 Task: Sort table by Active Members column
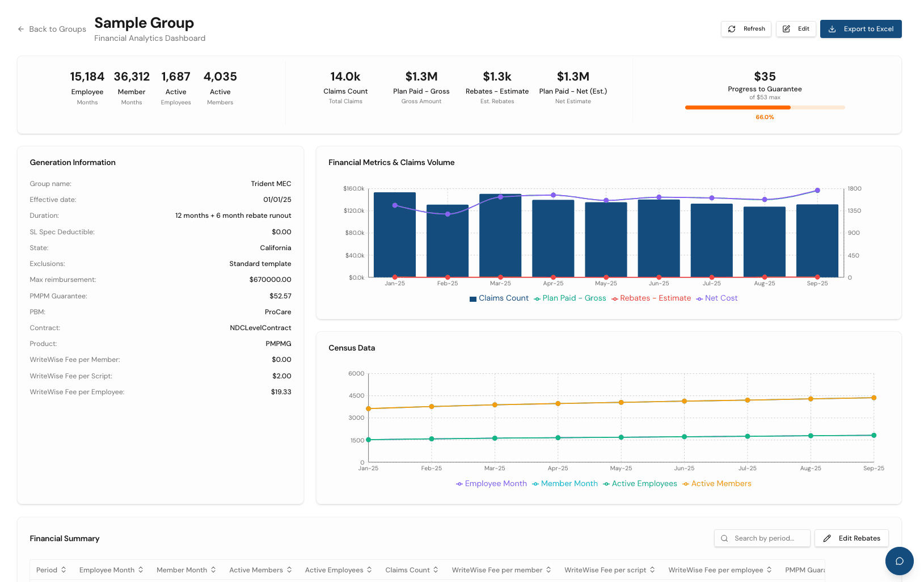click(260, 570)
